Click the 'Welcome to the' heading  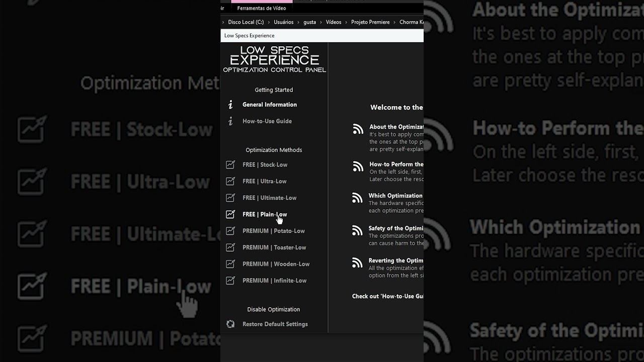pyautogui.click(x=396, y=107)
